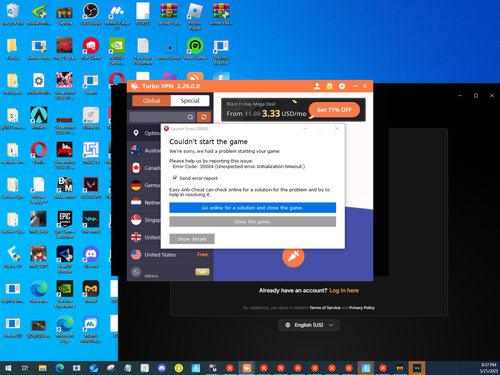The width and height of the screenshot is (500, 375).
Task: Open Turbo VPN gift icon
Action: click(329, 86)
